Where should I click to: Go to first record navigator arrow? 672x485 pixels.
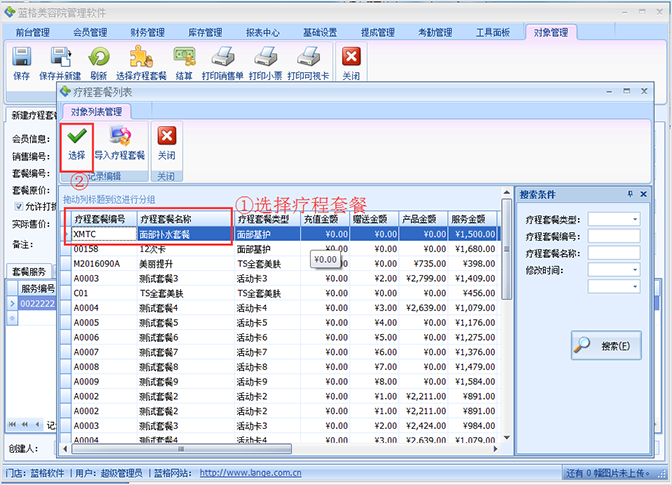[x=12, y=424]
